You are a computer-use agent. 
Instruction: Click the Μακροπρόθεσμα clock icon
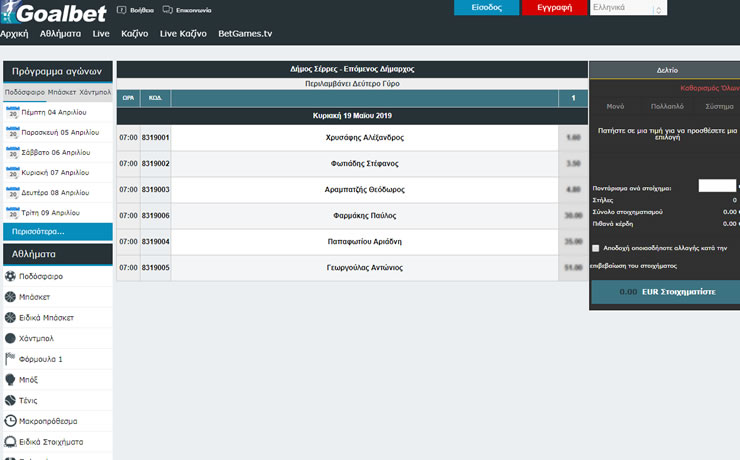click(x=10, y=421)
